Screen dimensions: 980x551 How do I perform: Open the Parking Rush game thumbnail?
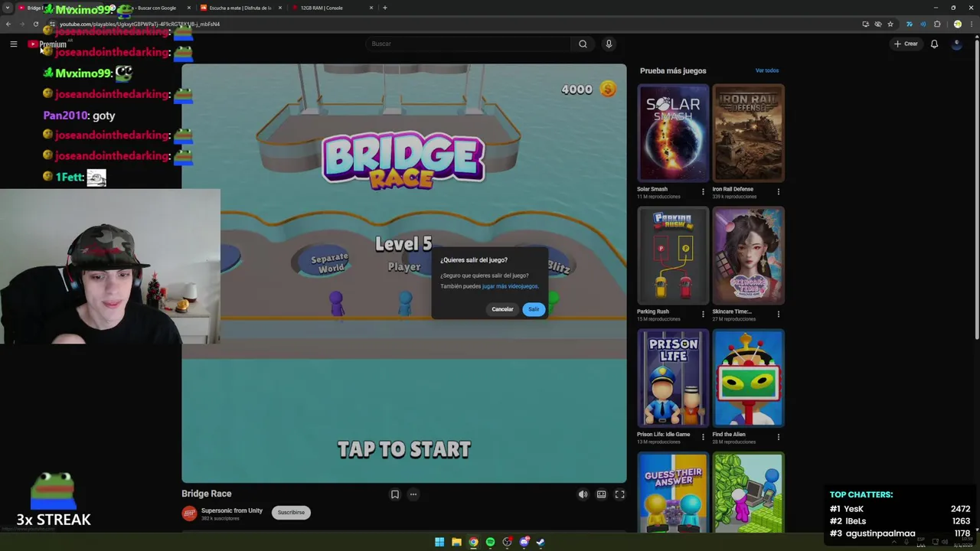coord(673,256)
